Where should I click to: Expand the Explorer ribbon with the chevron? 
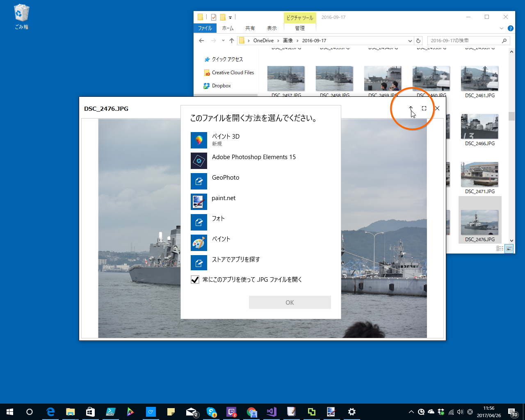[501, 28]
